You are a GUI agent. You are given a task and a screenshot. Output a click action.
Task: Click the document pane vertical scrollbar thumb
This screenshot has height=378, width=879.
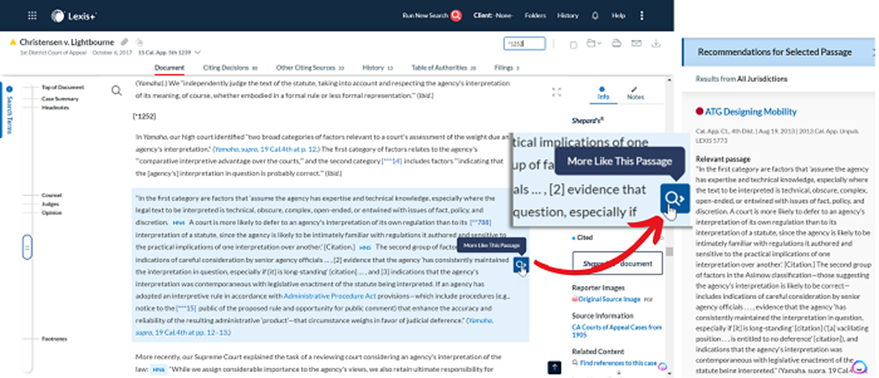coord(669,252)
